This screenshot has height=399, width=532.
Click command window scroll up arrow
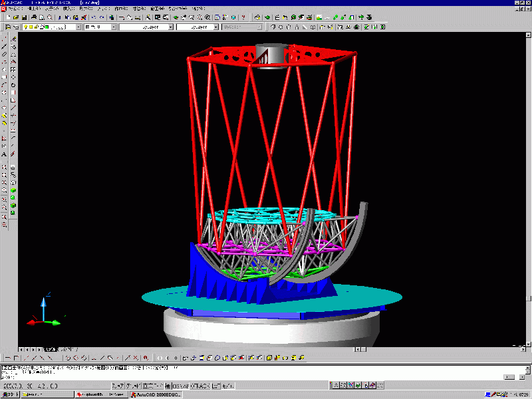coord(528,368)
